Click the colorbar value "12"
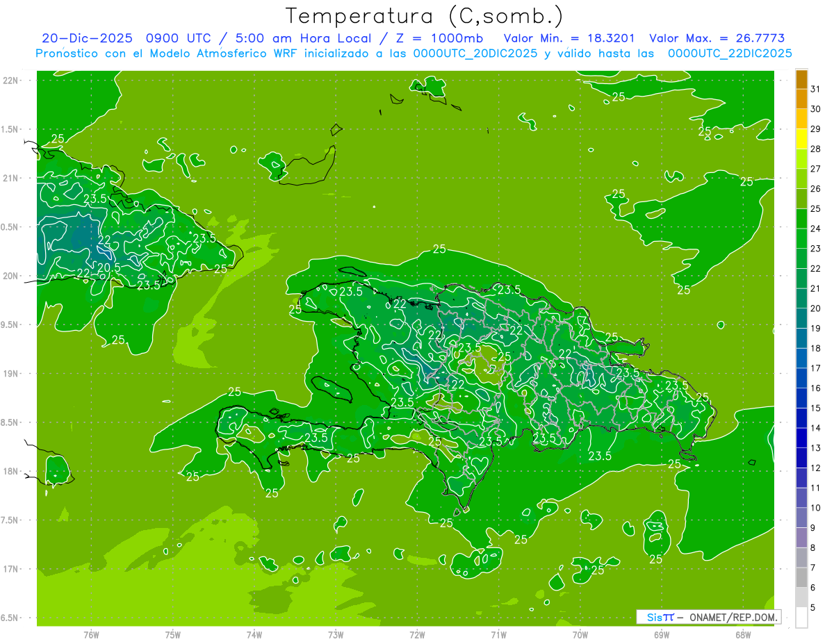 pyautogui.click(x=815, y=468)
